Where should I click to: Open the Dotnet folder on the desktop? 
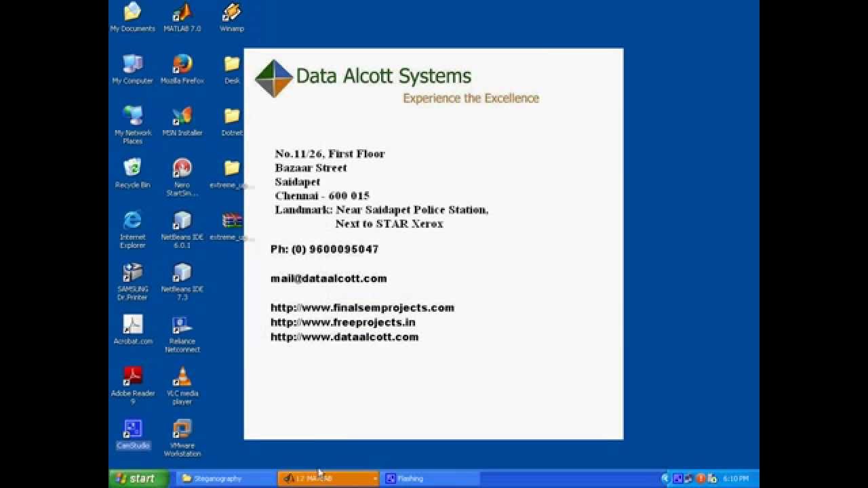click(x=232, y=117)
